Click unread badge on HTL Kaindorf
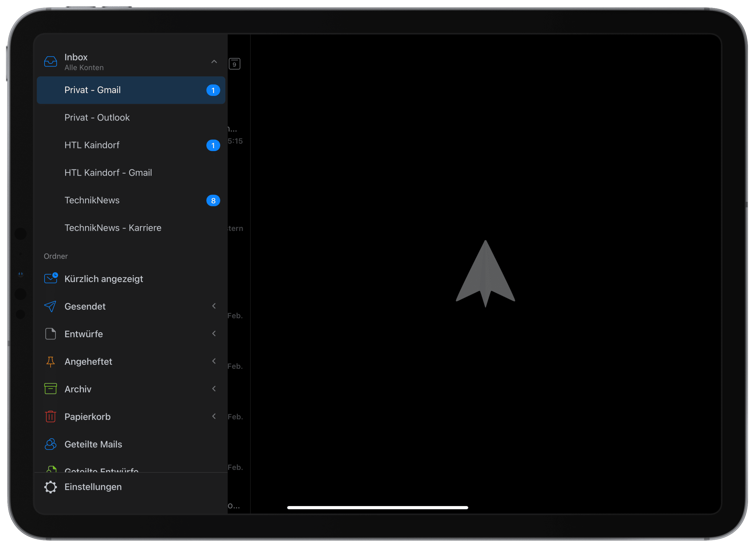 click(213, 145)
